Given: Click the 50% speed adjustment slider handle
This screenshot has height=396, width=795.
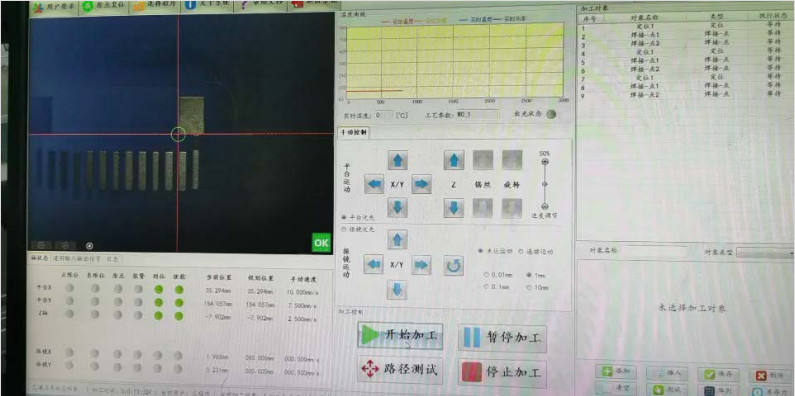Looking at the screenshot, I should (546, 162).
